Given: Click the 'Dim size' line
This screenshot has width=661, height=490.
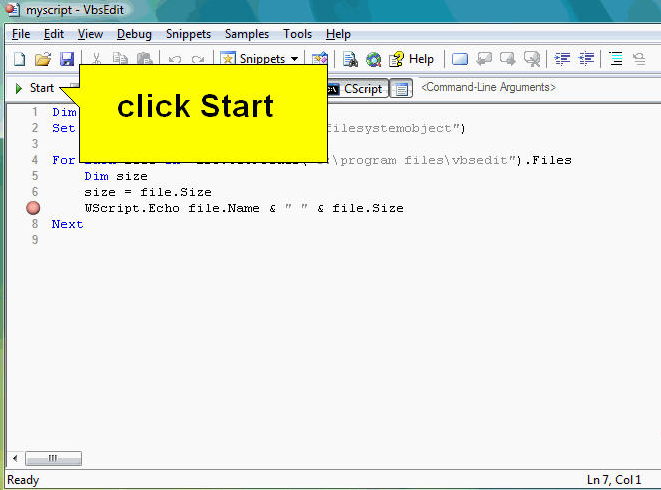Looking at the screenshot, I should pos(116,176).
